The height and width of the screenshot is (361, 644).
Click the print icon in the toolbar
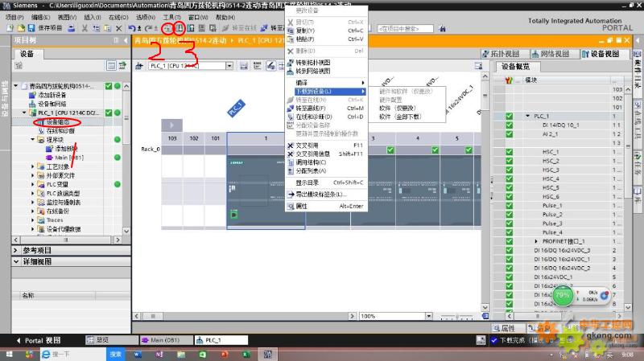click(72, 28)
